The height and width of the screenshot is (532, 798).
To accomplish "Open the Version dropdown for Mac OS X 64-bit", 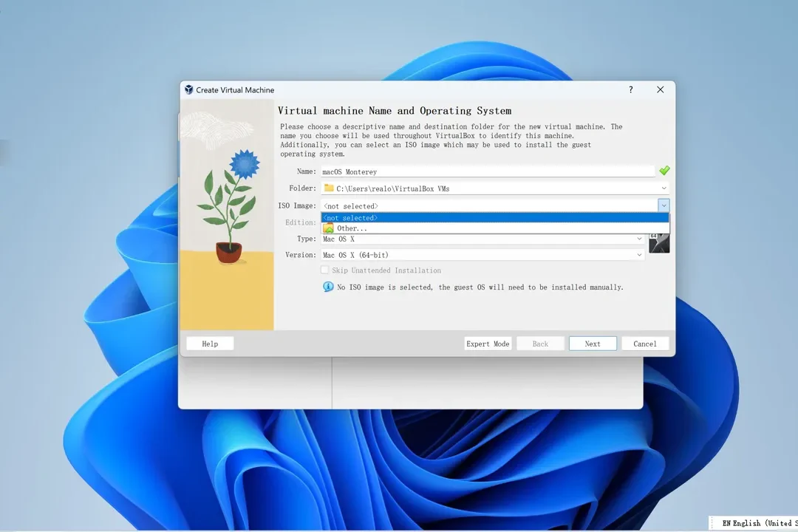I will (638, 254).
